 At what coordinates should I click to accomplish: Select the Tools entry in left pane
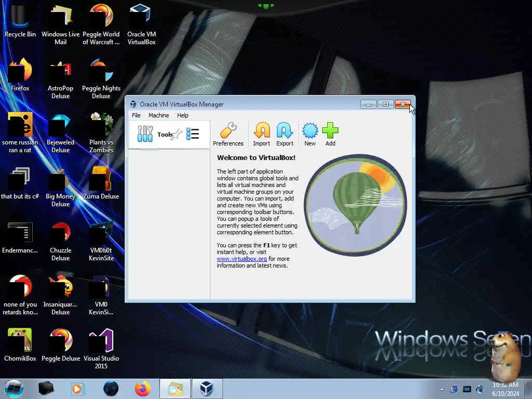(169, 135)
